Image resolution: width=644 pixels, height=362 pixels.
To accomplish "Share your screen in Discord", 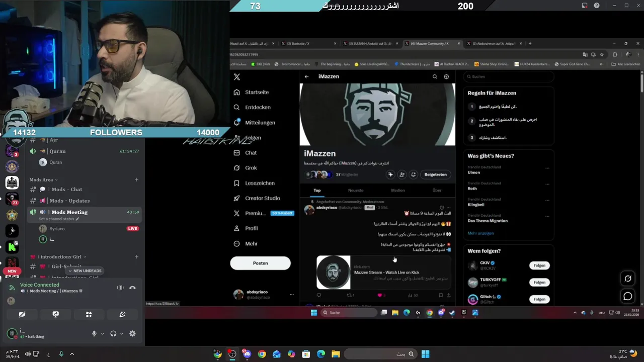I will click(x=55, y=314).
